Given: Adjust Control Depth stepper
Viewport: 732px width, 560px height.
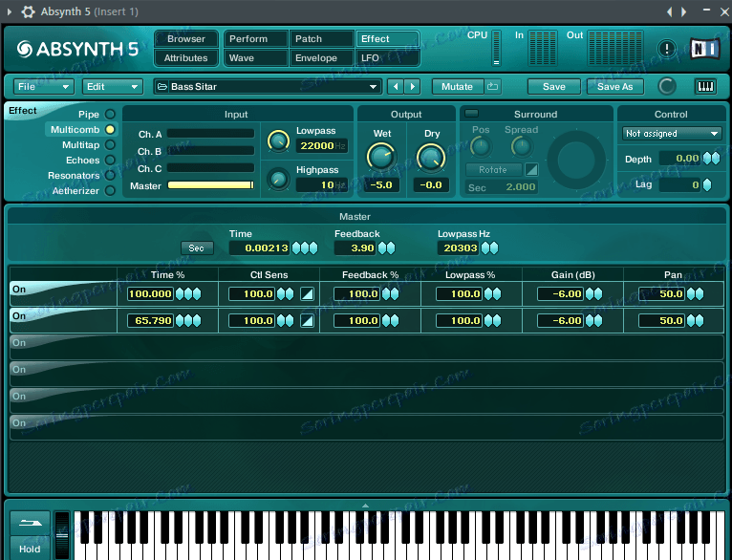Looking at the screenshot, I should [x=711, y=159].
